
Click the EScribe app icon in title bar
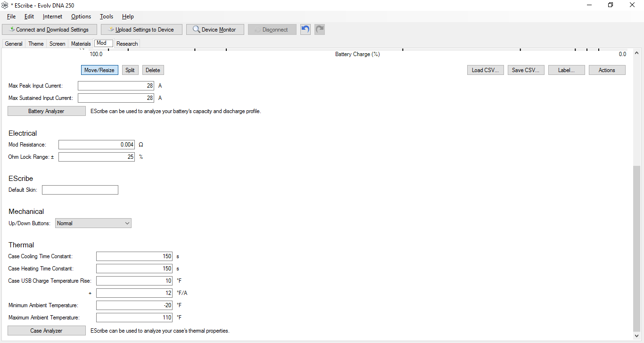tap(5, 5)
